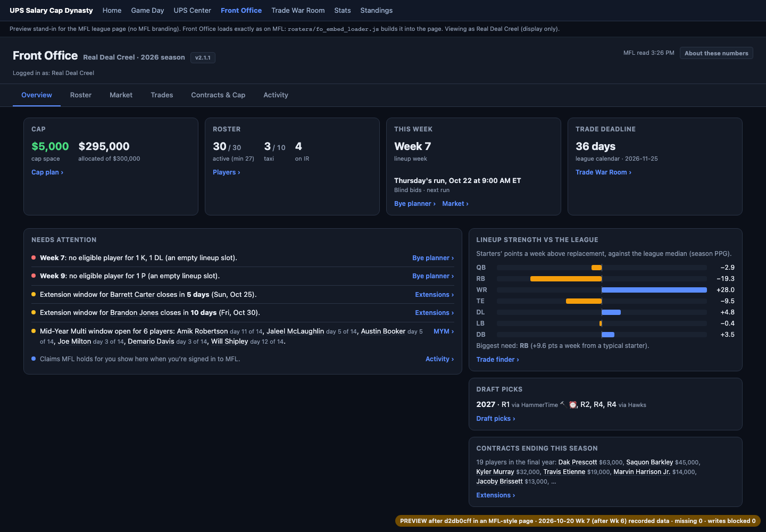Open Bye planner for the Week 9 alert

(433, 276)
